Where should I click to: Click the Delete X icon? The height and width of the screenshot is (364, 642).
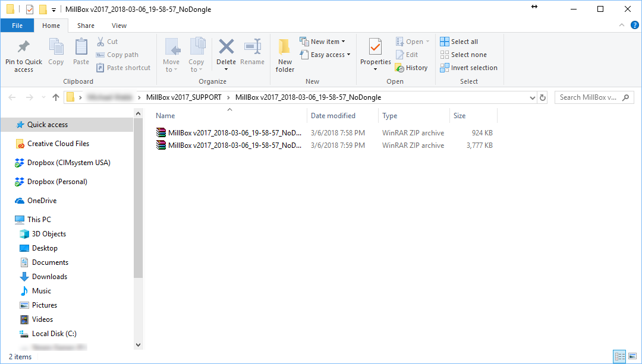tap(226, 47)
